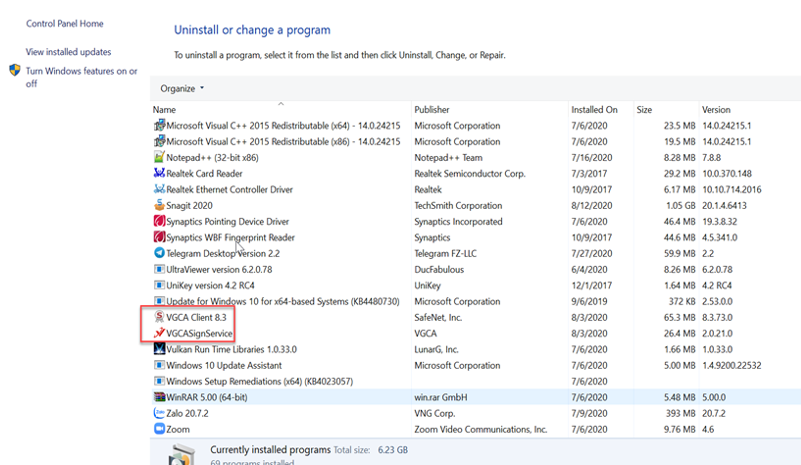Viewport: 801px width, 465px height.
Task: Click the Microsoft Visual C++ 2015 x86 icon
Action: point(159,141)
